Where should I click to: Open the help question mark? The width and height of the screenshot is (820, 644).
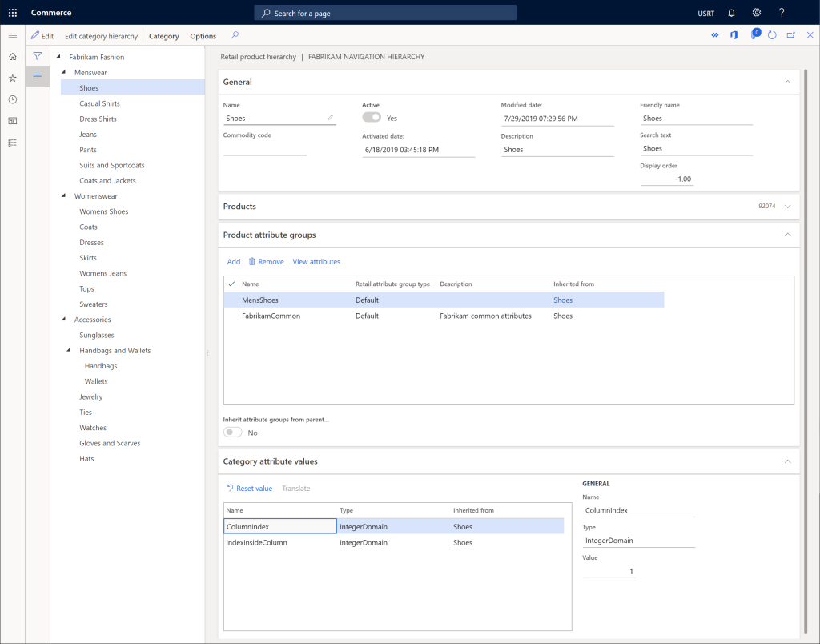pos(782,13)
